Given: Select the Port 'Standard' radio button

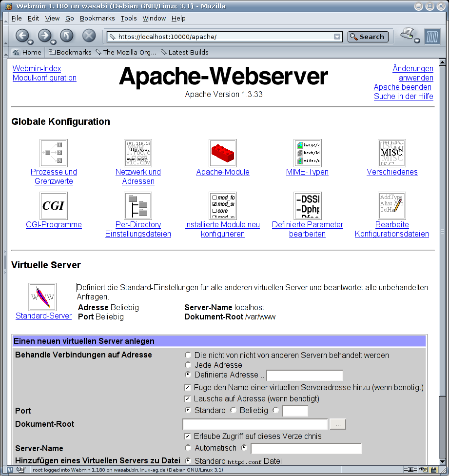Looking at the screenshot, I should pos(188,410).
